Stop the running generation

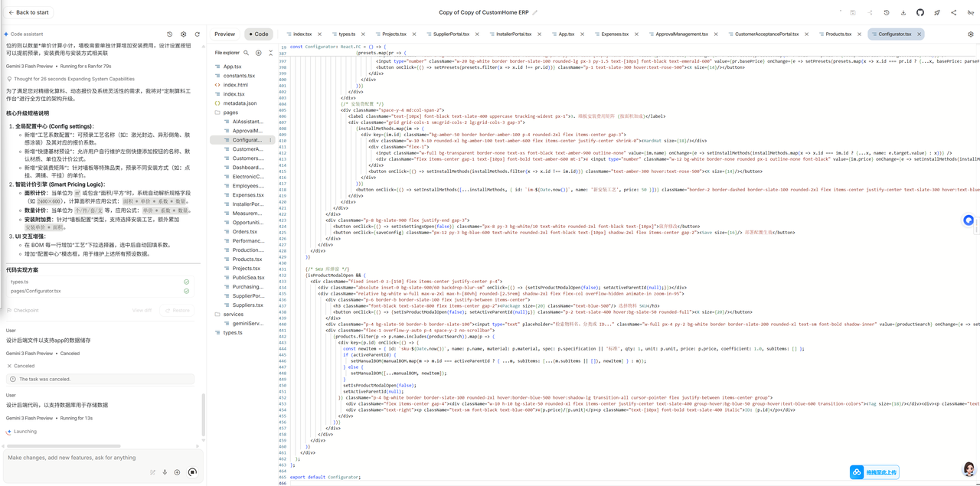[x=192, y=472]
